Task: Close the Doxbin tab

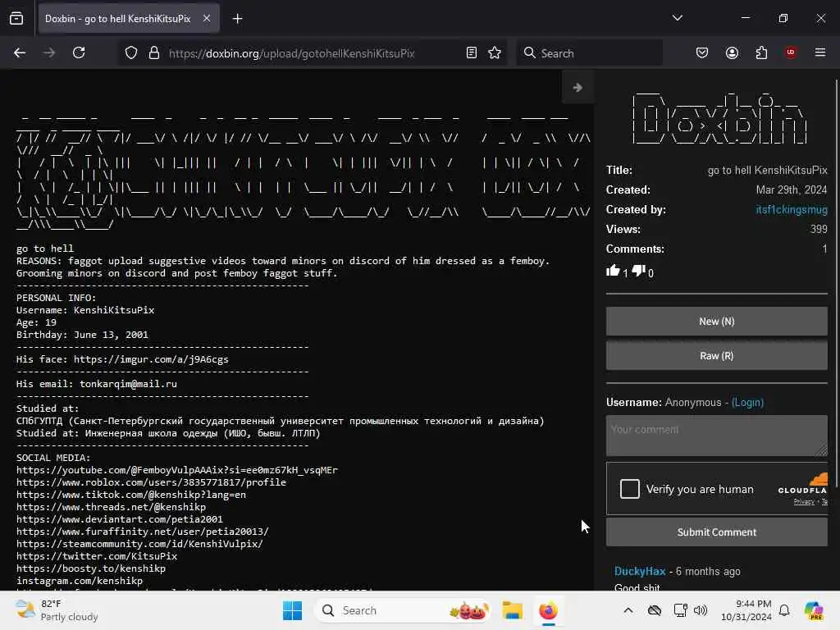Action: tap(207, 18)
